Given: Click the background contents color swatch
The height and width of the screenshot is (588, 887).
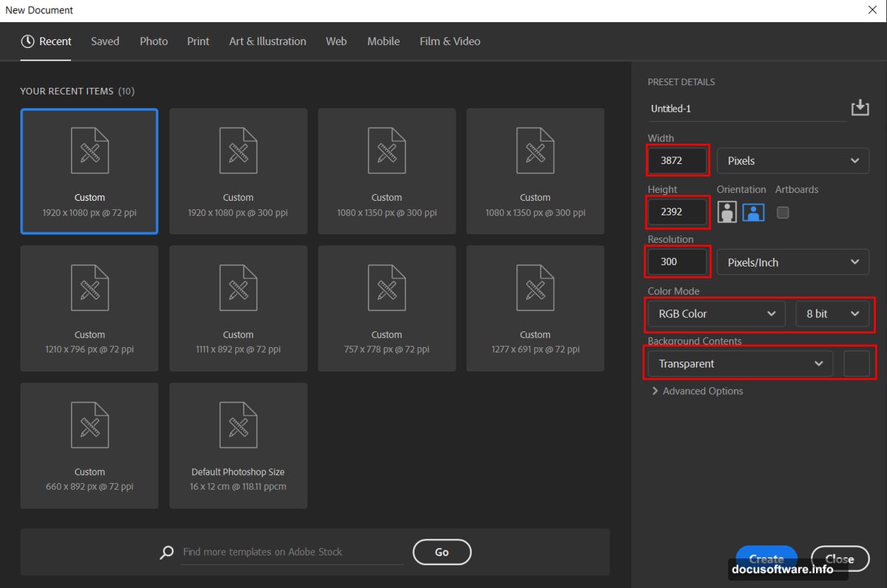Looking at the screenshot, I should 857,362.
